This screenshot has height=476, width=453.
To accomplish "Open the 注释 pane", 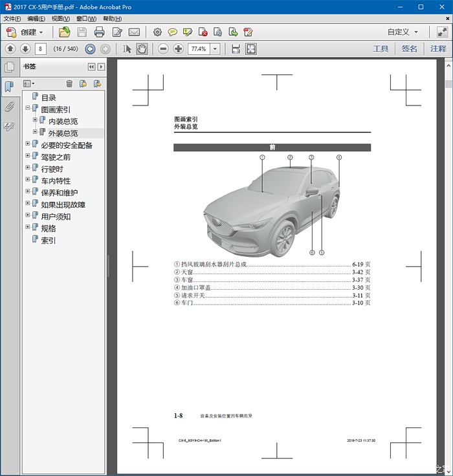I will [x=438, y=49].
